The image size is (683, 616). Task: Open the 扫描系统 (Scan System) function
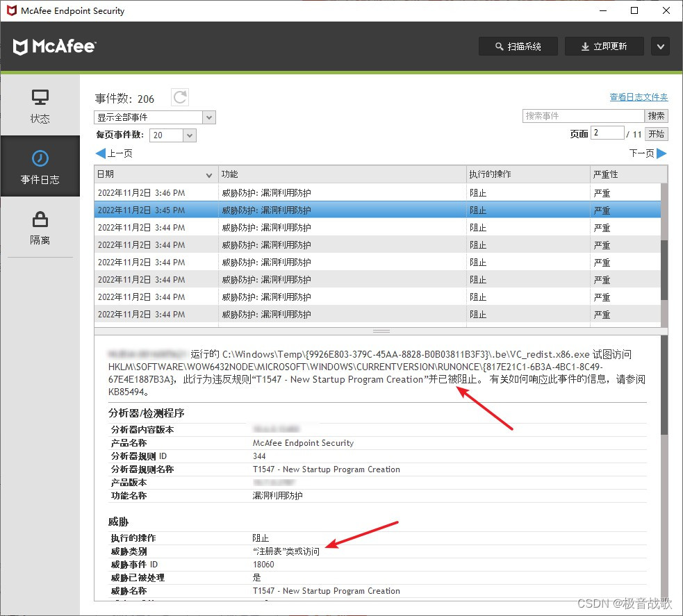click(517, 46)
